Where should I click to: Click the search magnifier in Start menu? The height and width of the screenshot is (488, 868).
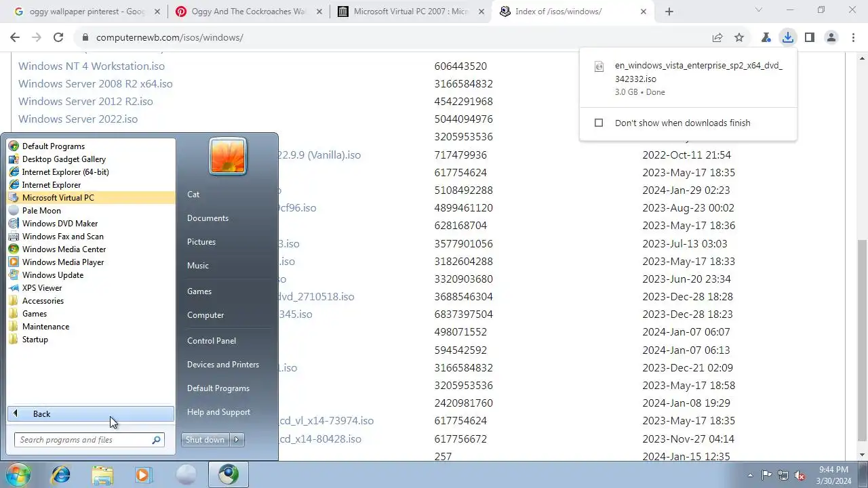coord(157,440)
